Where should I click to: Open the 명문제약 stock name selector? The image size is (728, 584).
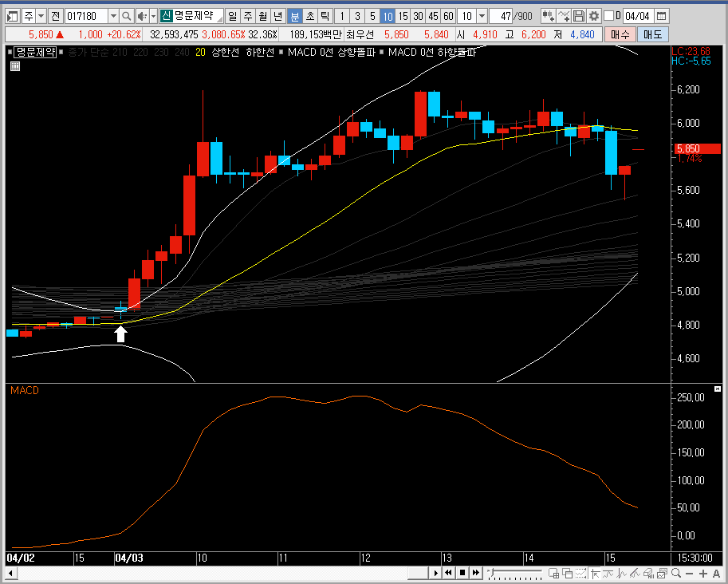[191, 16]
